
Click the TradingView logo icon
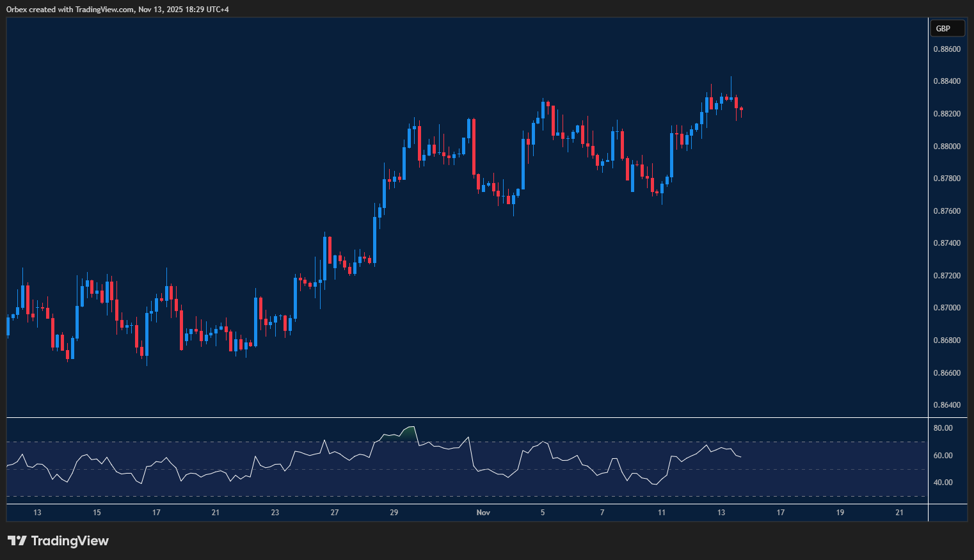click(x=17, y=541)
